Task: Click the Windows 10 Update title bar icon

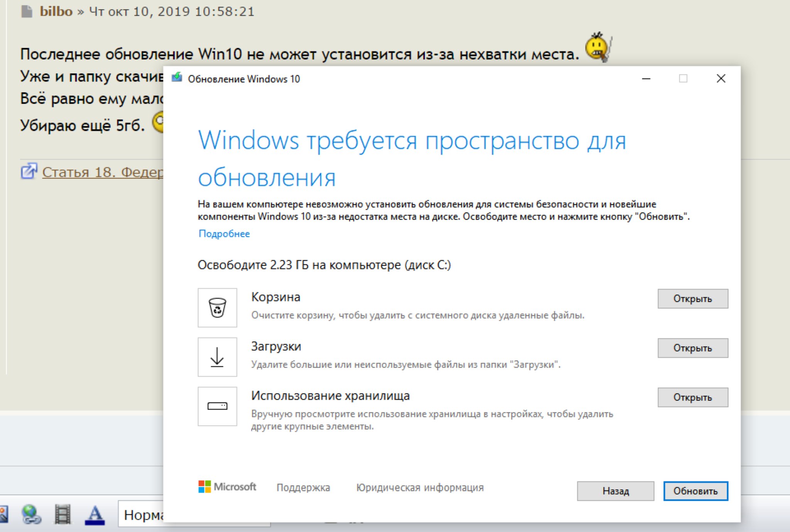Action: 177,78
